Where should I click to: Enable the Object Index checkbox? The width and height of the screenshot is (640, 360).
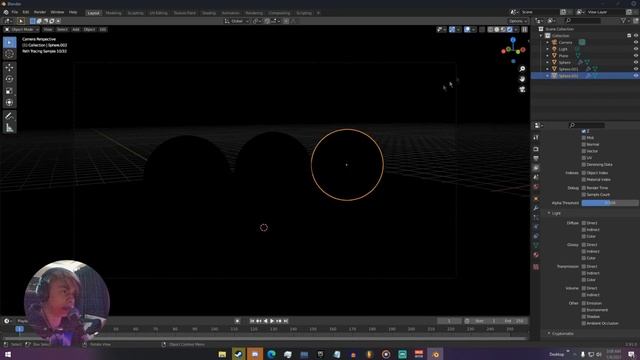coord(584,173)
